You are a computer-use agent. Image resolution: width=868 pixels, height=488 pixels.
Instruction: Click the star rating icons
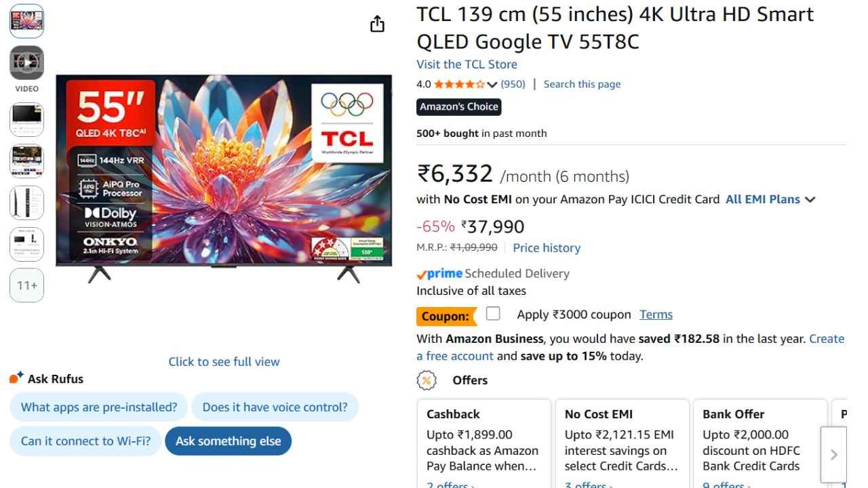pos(459,85)
